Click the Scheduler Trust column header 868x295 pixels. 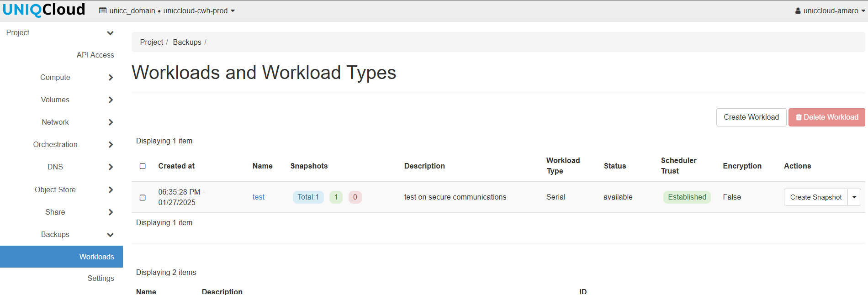point(678,166)
